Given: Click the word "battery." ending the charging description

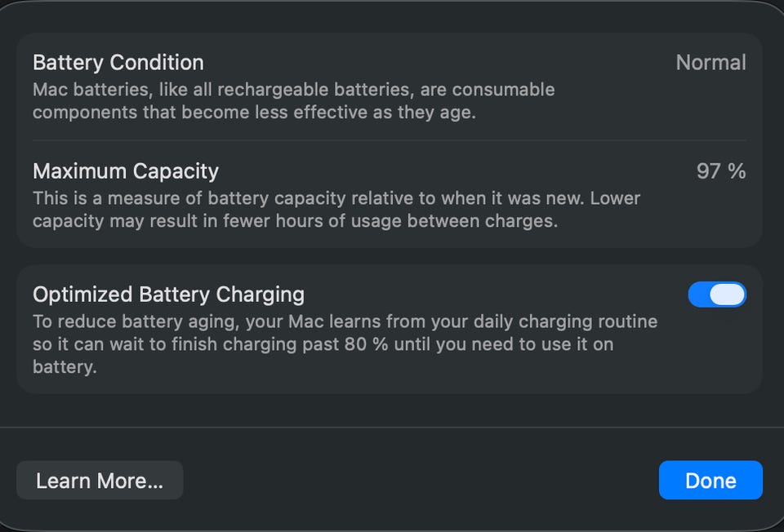Looking at the screenshot, I should pyautogui.click(x=65, y=367).
